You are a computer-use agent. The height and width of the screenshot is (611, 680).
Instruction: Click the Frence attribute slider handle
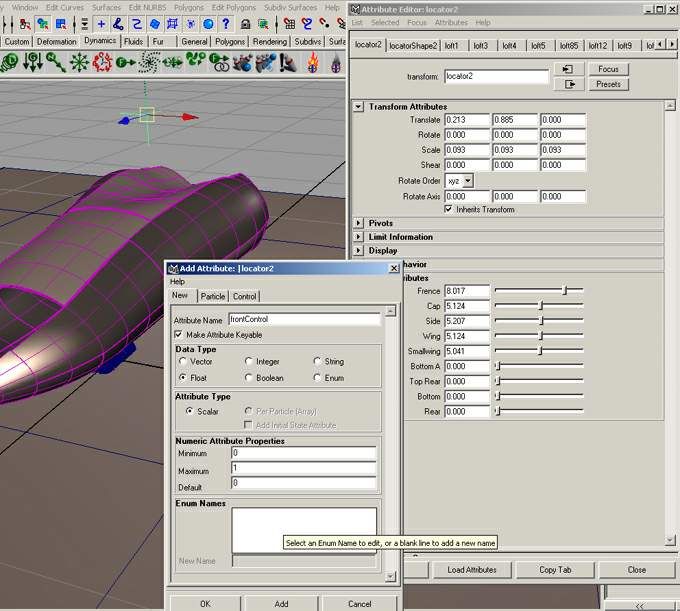coord(565,290)
